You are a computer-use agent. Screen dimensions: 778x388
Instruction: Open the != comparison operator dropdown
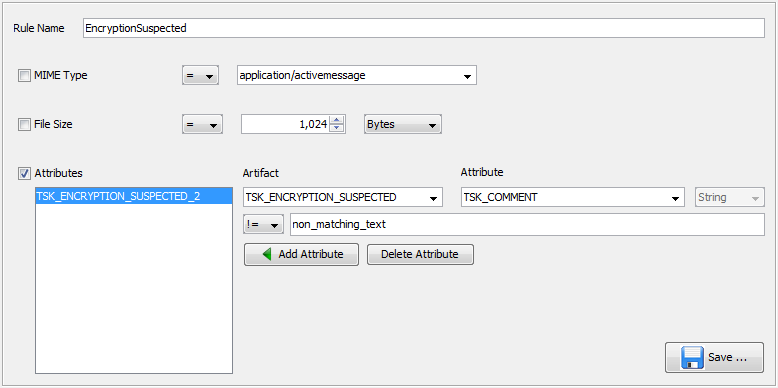263,225
